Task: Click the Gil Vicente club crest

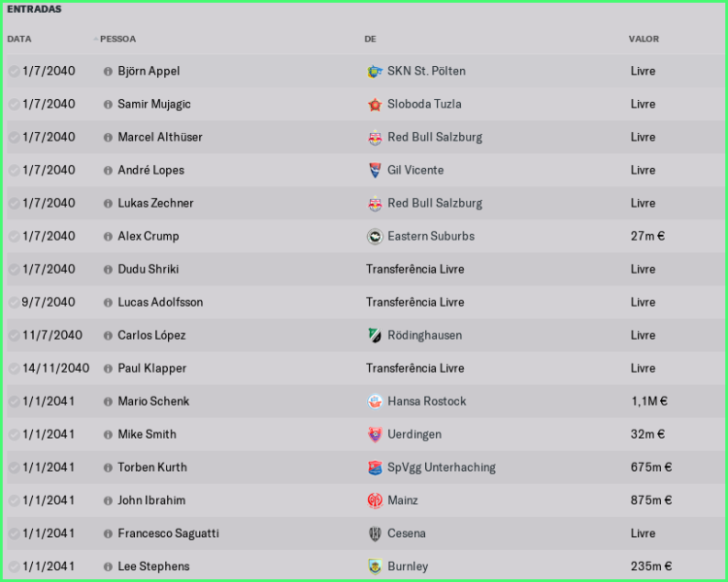Action: pyautogui.click(x=375, y=170)
